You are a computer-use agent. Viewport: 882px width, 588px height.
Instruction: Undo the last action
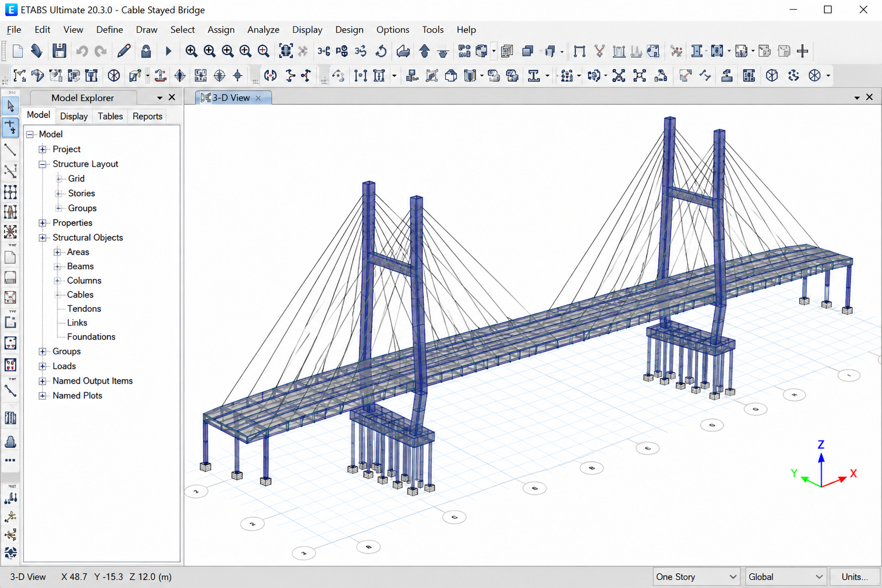[82, 52]
